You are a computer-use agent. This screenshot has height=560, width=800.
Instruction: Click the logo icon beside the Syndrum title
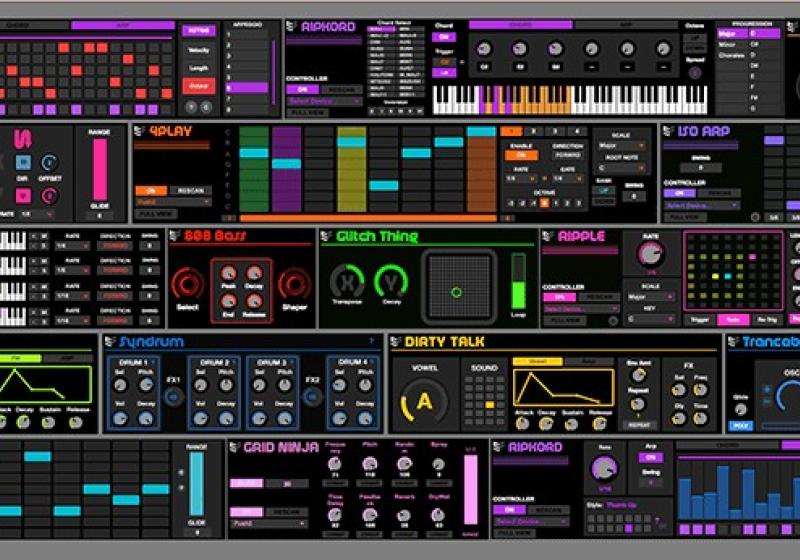pyautogui.click(x=110, y=341)
